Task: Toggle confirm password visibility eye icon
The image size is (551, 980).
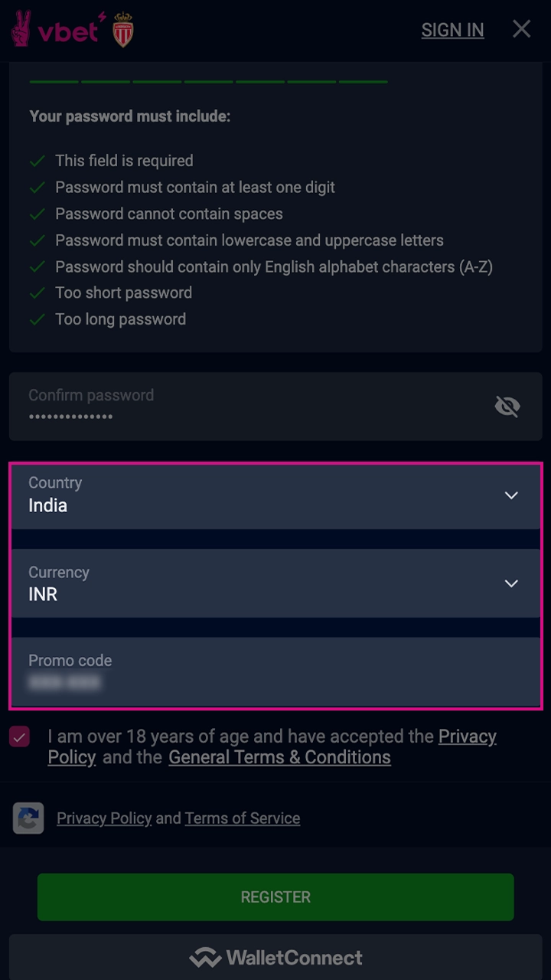Action: 507,407
